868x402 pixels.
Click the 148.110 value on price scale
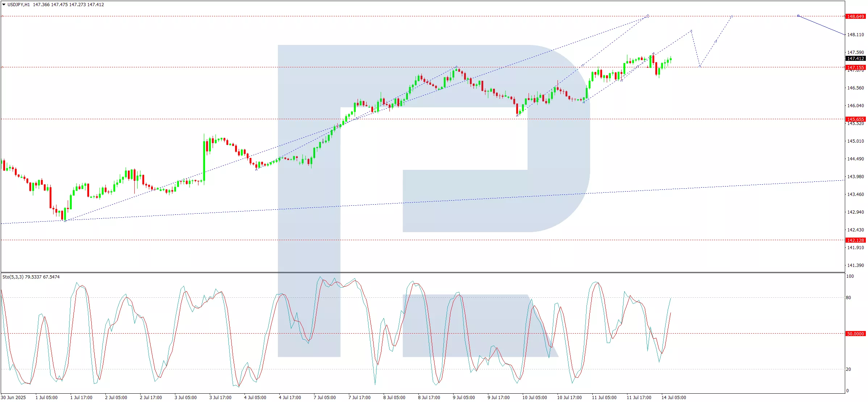tap(855, 35)
